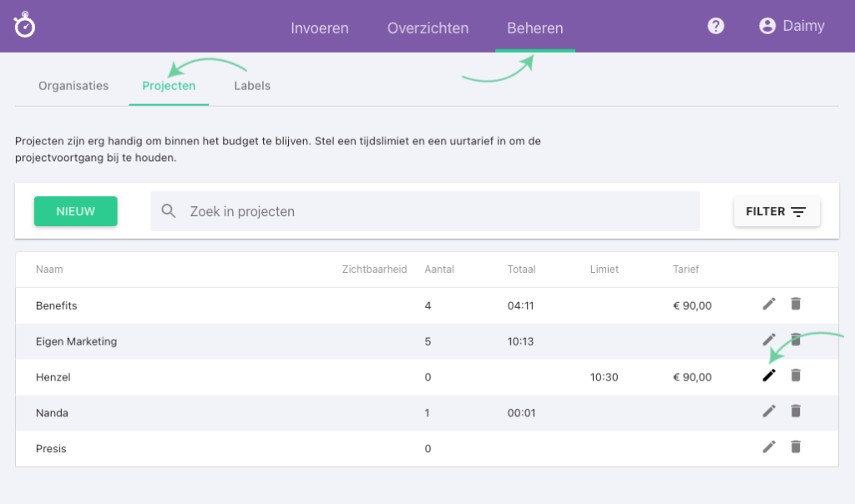Image resolution: width=855 pixels, height=504 pixels.
Task: Go to the Invoeren menu
Action: tap(320, 28)
